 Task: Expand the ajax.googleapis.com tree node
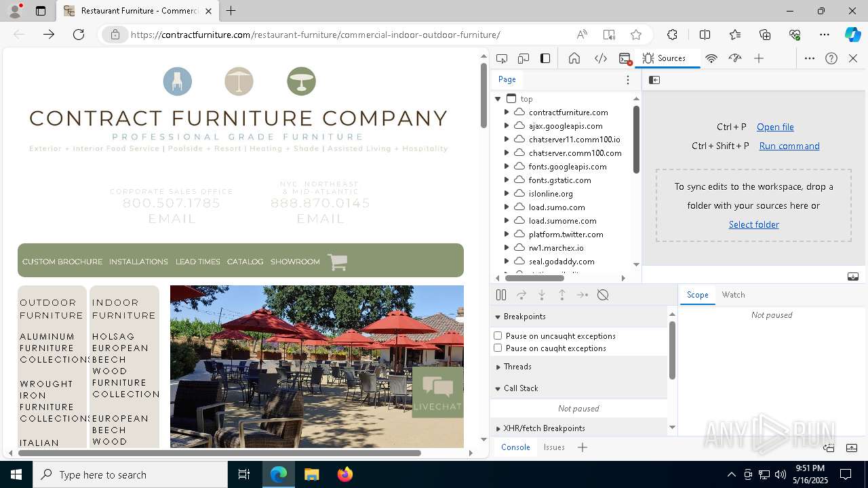pyautogui.click(x=507, y=126)
